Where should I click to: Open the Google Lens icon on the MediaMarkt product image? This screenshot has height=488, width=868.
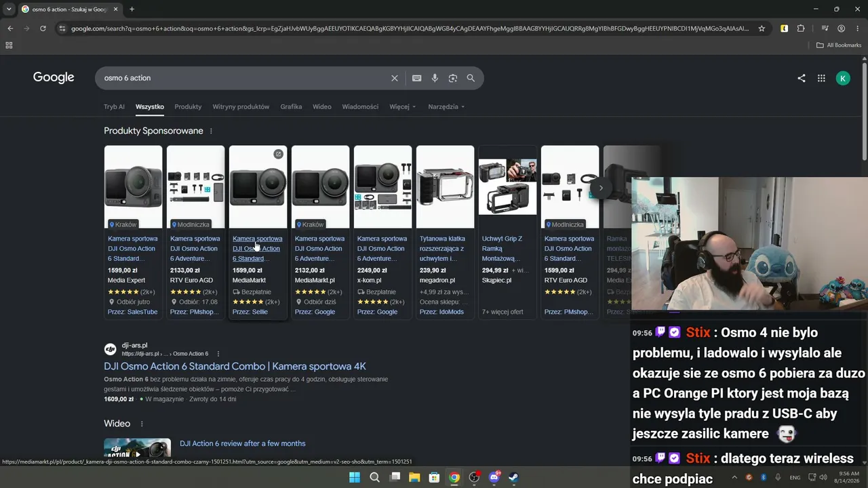point(278,155)
